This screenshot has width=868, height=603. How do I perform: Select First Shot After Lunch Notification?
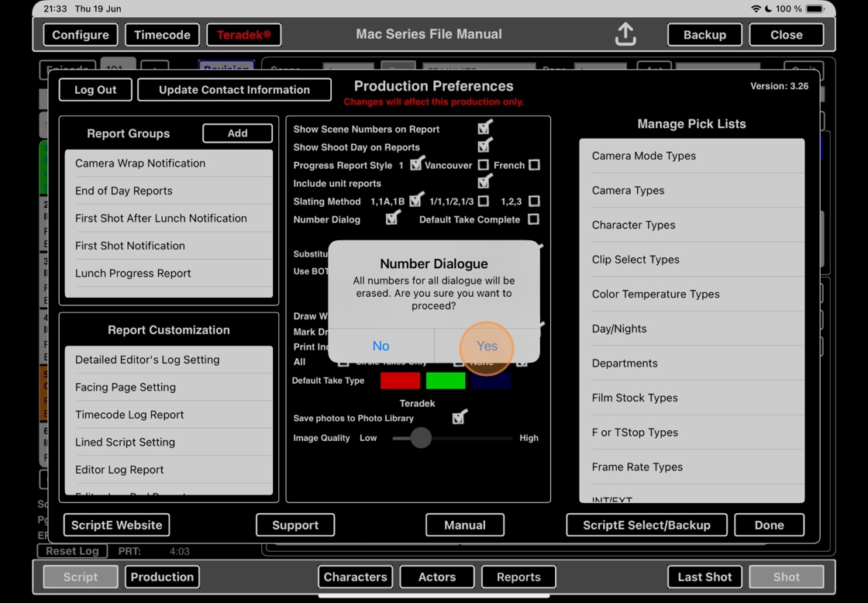click(x=169, y=218)
